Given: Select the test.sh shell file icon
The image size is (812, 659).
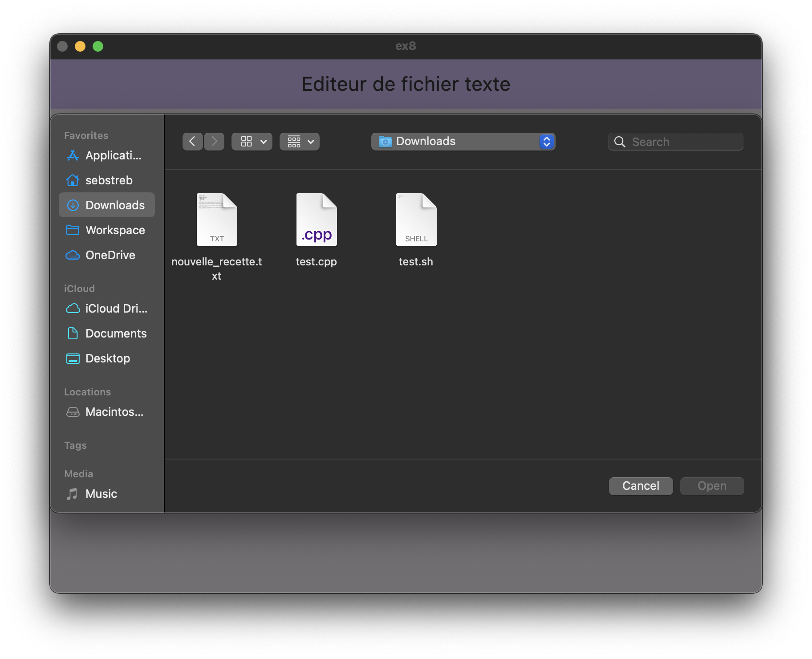Looking at the screenshot, I should (416, 220).
